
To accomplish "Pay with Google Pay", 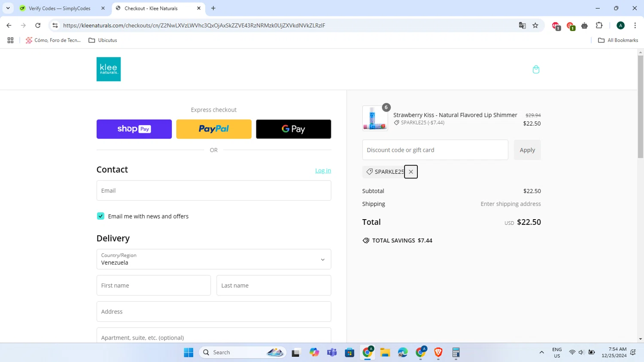I will [294, 129].
